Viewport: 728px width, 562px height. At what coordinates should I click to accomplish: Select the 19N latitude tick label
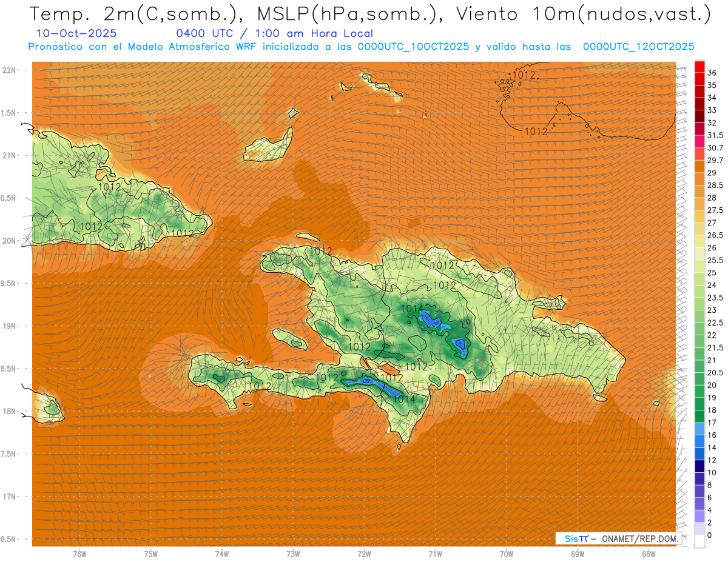(x=10, y=326)
